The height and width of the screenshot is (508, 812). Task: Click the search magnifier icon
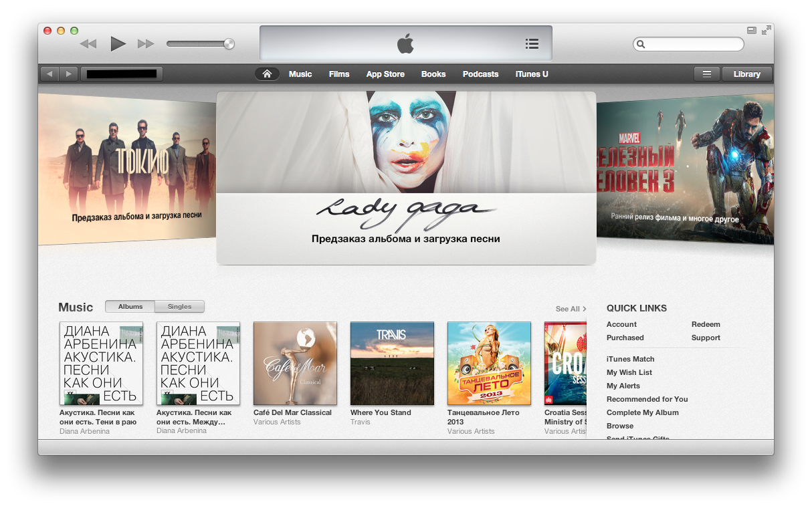point(641,44)
